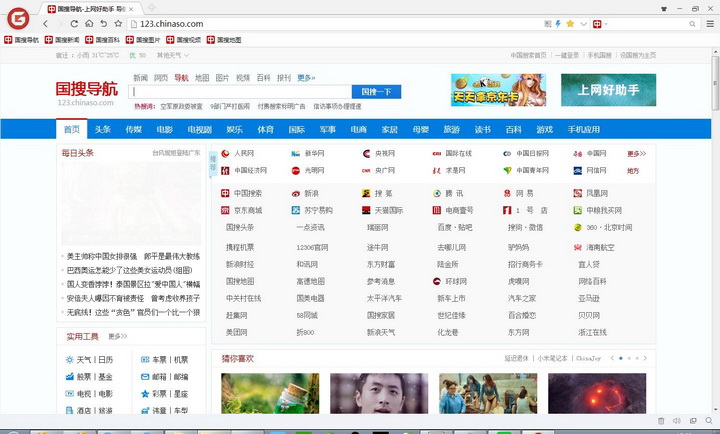Expand 更多» in search type tabs

[x=306, y=78]
